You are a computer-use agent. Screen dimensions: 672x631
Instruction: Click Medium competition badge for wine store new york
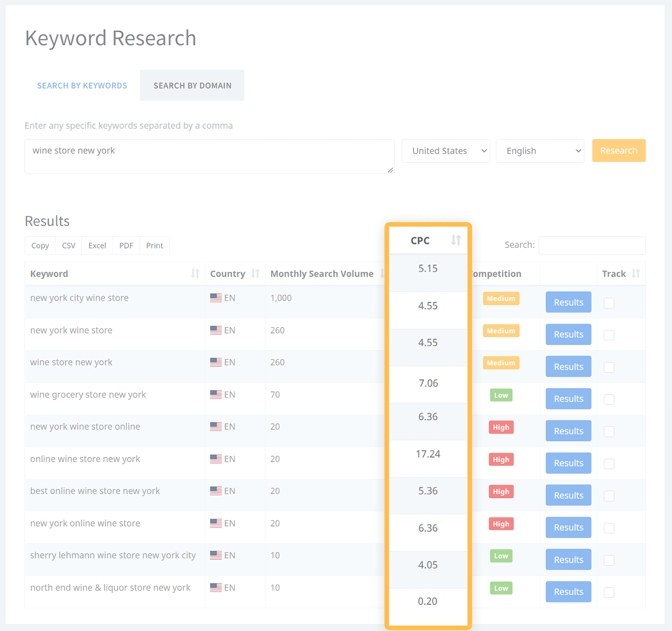[501, 363]
